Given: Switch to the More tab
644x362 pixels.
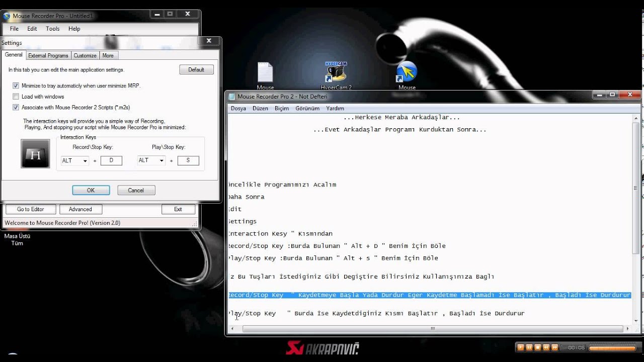Looking at the screenshot, I should (x=108, y=55).
